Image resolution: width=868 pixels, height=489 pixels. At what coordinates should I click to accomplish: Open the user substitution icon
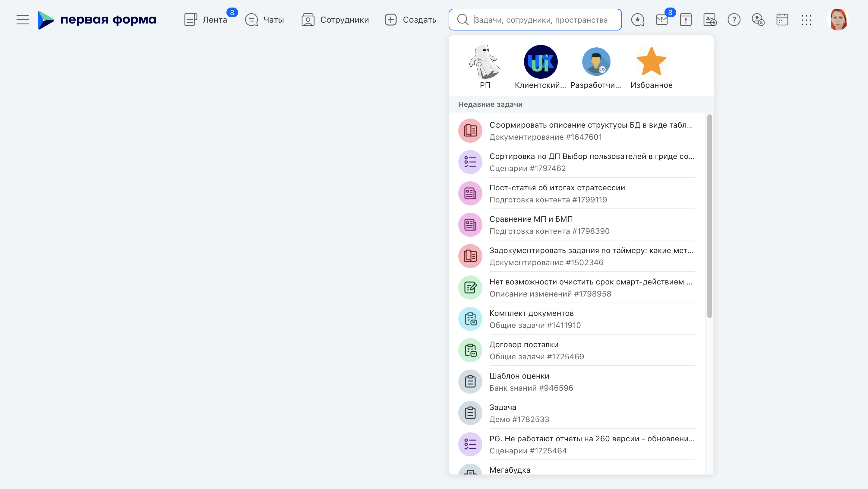click(x=758, y=20)
